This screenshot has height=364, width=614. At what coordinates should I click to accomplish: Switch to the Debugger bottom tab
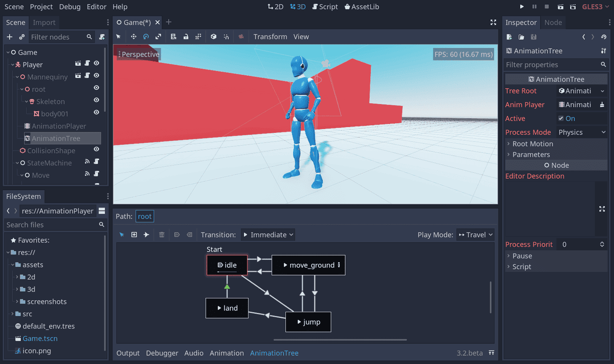(x=162, y=353)
